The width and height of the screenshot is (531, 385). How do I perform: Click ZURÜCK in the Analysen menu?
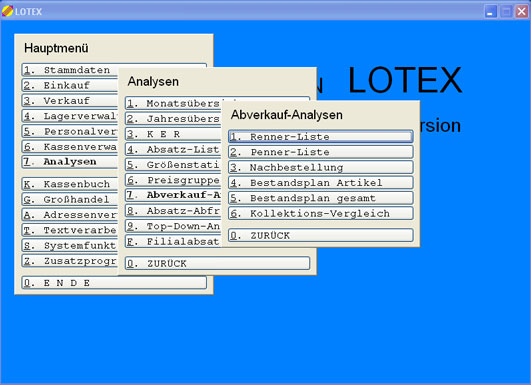[x=217, y=263]
